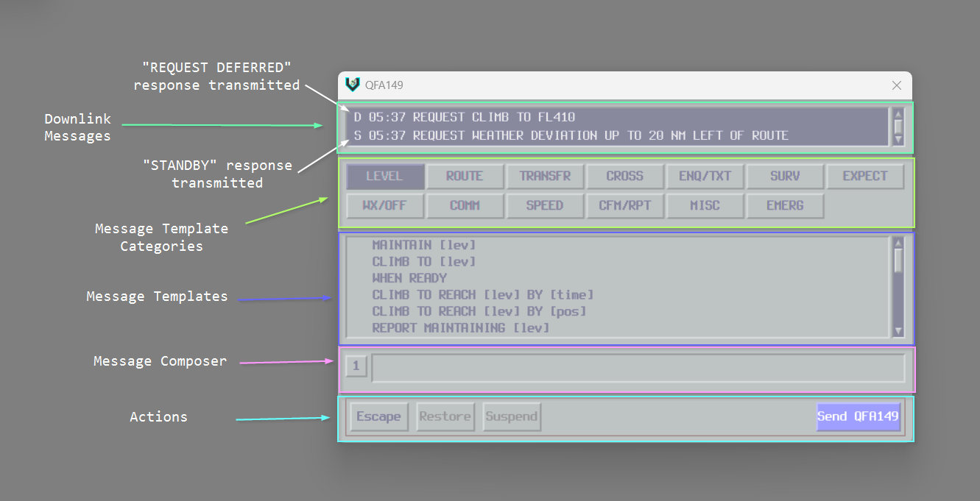Select the ENQ/TXT category
This screenshot has height=501, width=980.
pyautogui.click(x=705, y=176)
